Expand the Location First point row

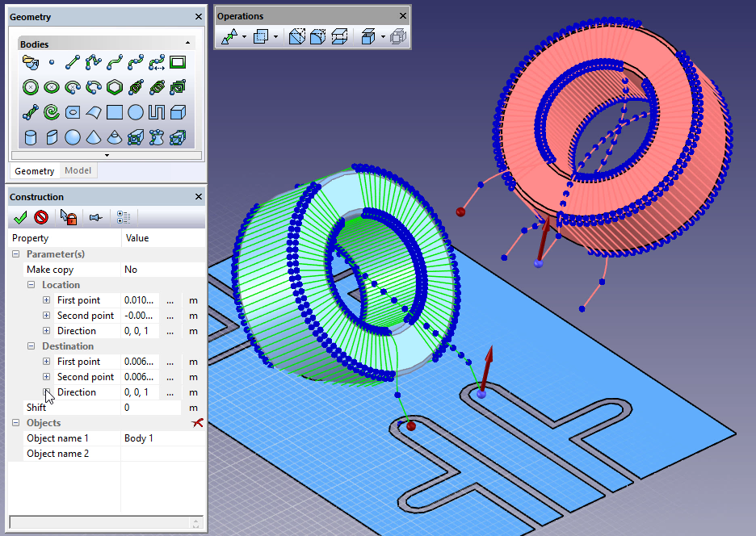click(46, 300)
